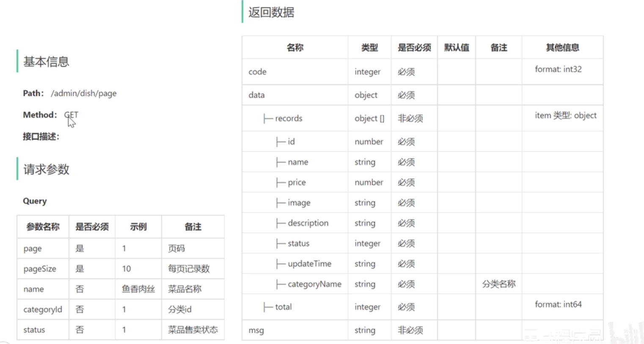This screenshot has width=644, height=344.
Task: Select the GET method label
Action: pyautogui.click(x=71, y=114)
